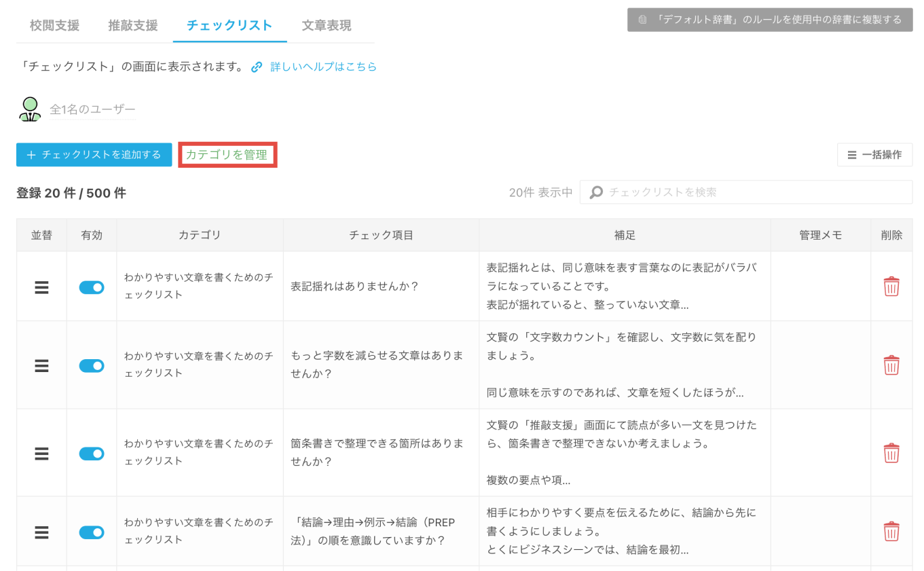Click the チェック項目 column header
Screen dimensions: 924x571
(381, 235)
